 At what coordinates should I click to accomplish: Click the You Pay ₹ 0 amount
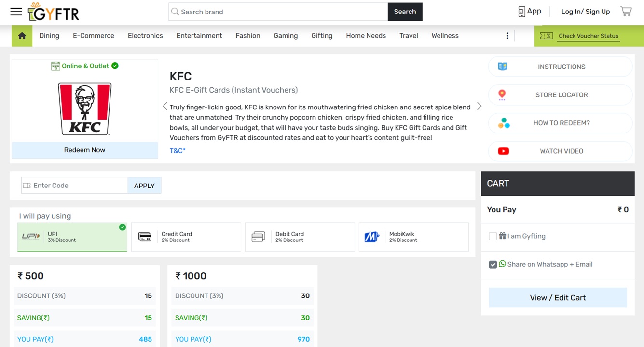(x=623, y=210)
